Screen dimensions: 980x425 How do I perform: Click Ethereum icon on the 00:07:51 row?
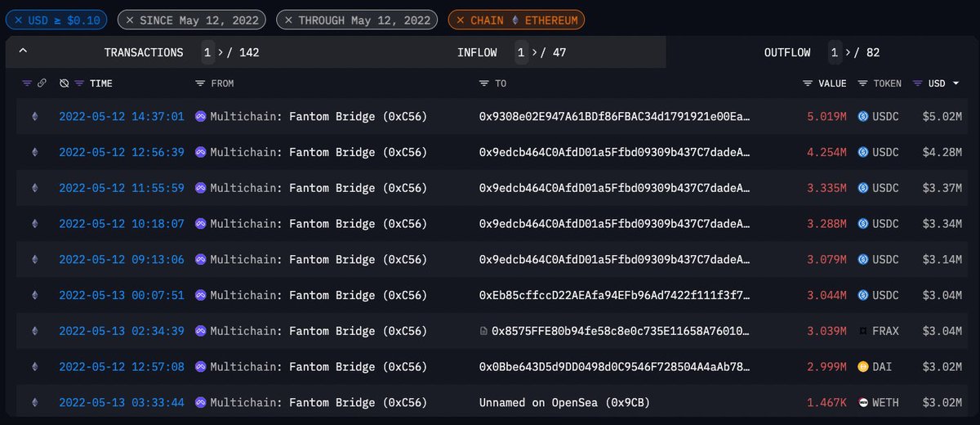click(x=34, y=295)
